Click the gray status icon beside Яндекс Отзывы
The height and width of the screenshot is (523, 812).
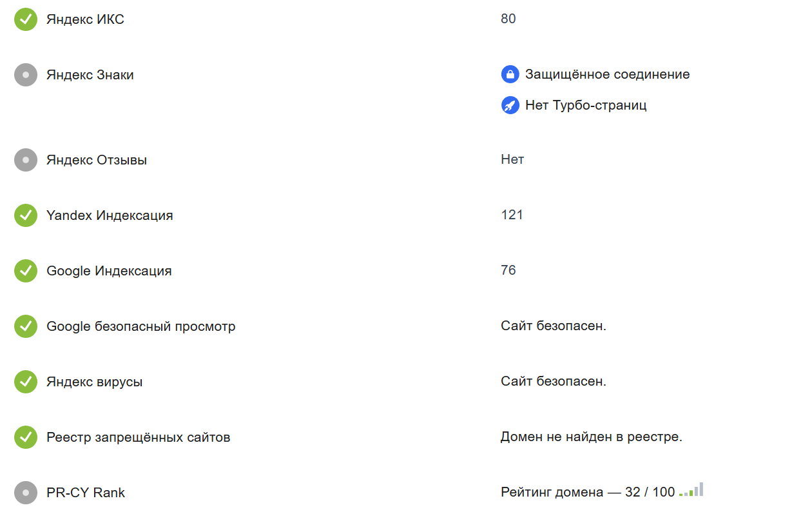tap(26, 160)
